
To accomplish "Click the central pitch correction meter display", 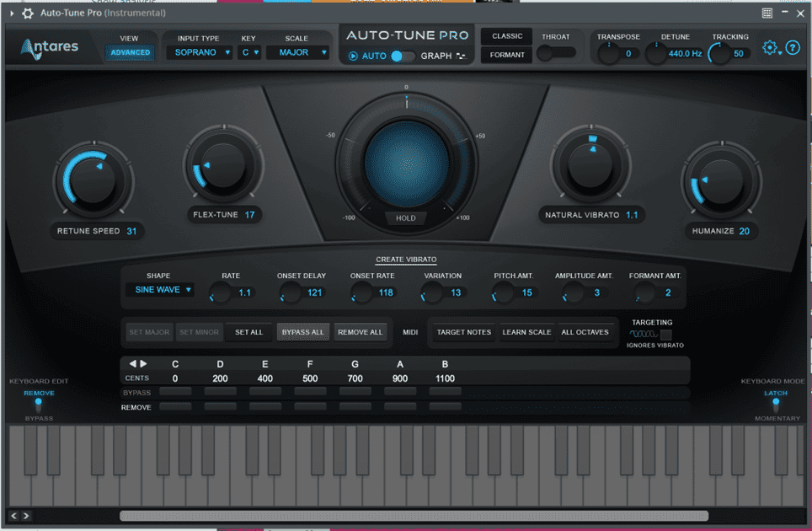I will 407,164.
